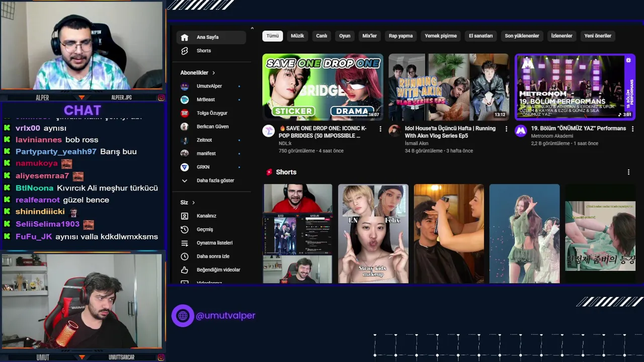Open Save One Drop One video thumbnail
Viewport: 644px width, 362px height.
tap(323, 87)
